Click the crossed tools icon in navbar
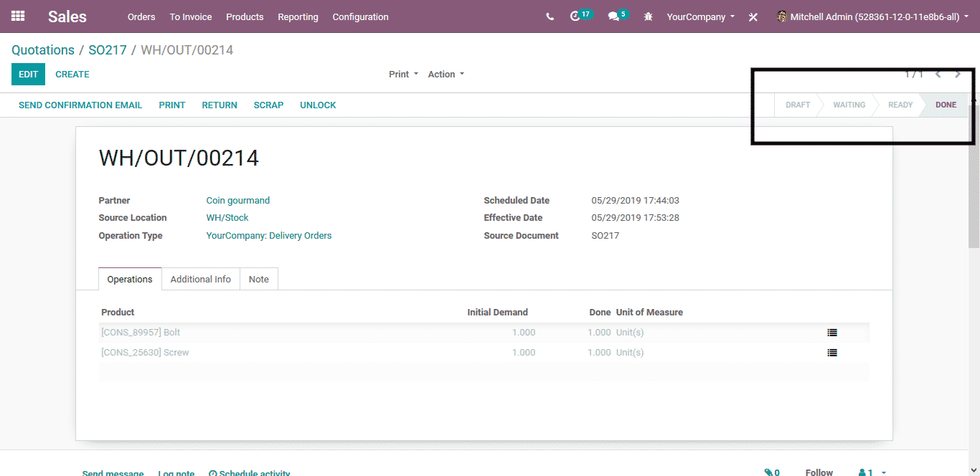Image resolution: width=980 pixels, height=476 pixels. click(753, 17)
